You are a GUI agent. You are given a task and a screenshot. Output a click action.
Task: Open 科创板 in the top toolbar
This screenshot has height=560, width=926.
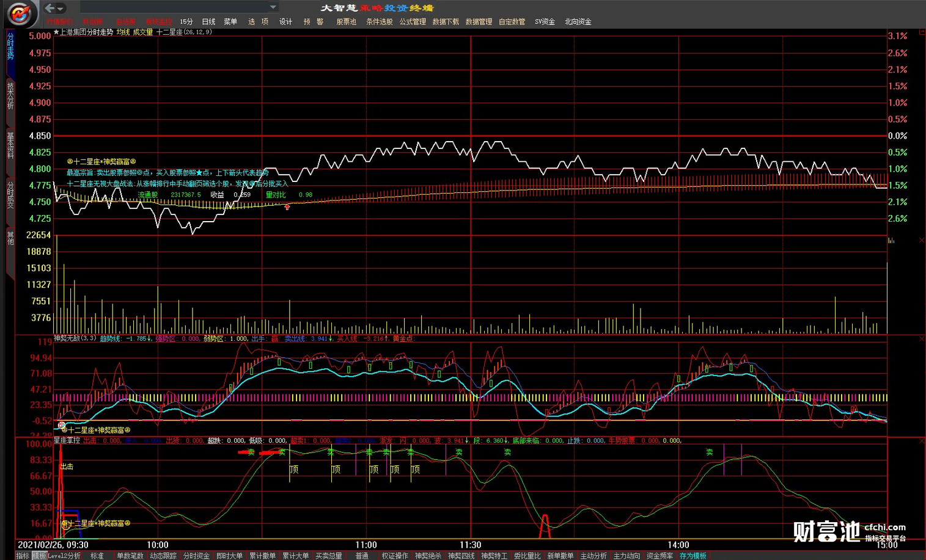pos(93,21)
